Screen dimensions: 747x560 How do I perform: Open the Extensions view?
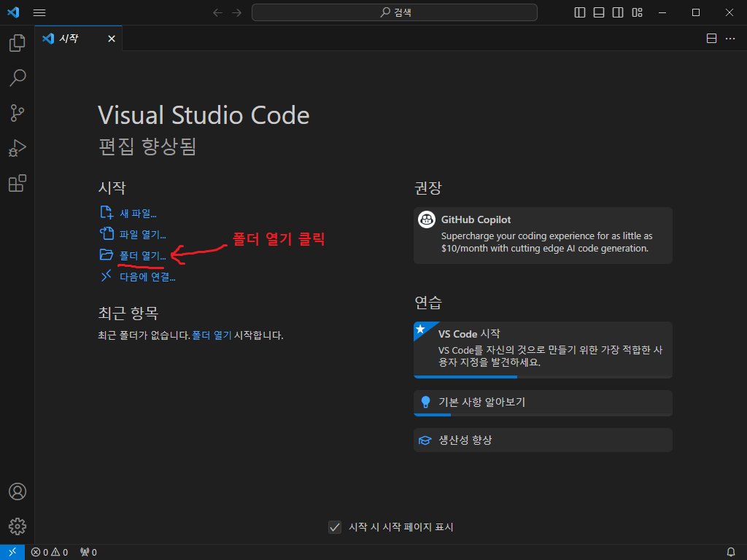(18, 183)
